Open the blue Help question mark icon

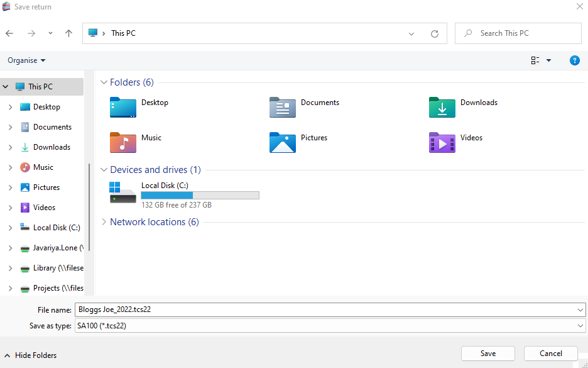point(574,60)
